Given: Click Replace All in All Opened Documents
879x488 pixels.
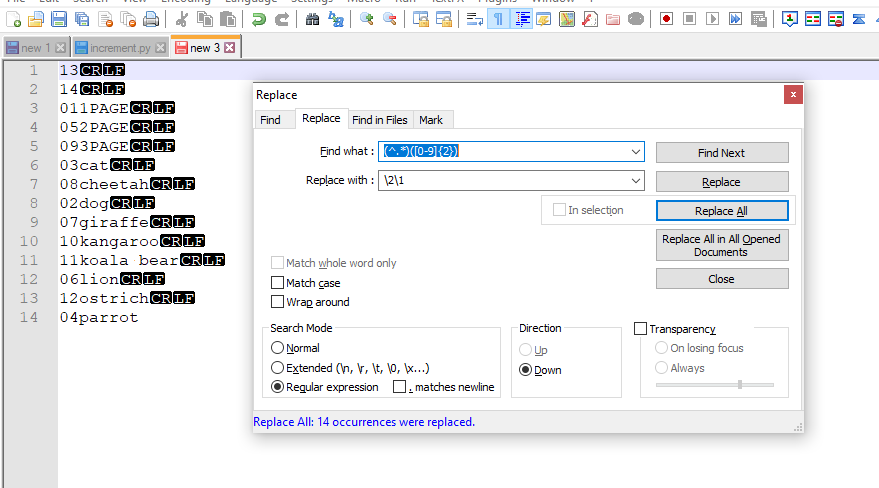Looking at the screenshot, I should click(722, 245).
